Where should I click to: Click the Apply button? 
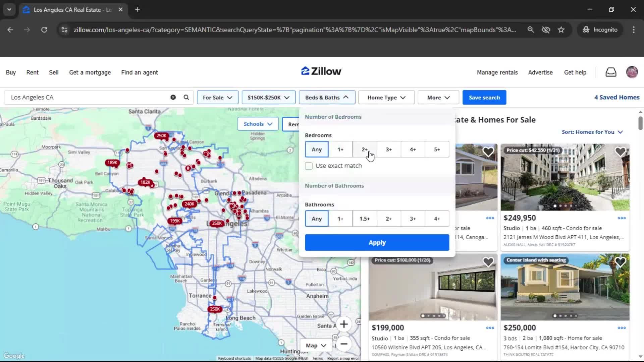(x=377, y=242)
